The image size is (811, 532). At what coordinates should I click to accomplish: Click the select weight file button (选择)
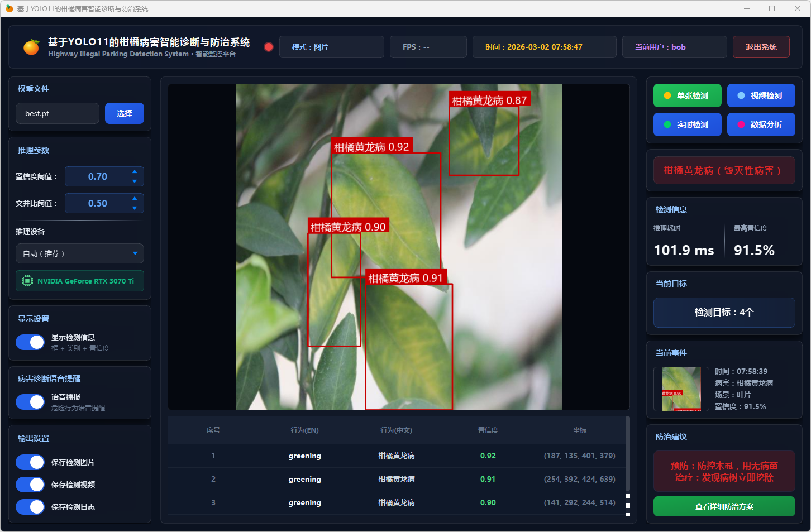pos(124,113)
